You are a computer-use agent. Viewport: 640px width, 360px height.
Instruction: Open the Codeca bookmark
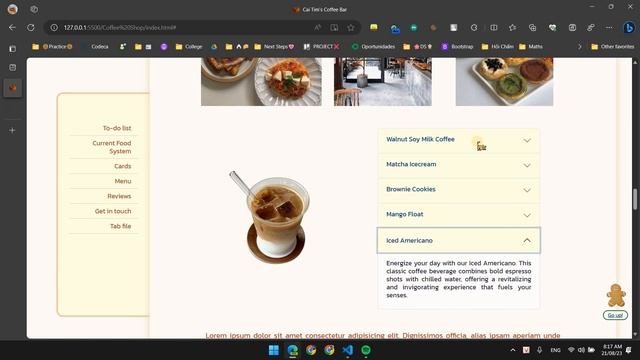coord(100,47)
